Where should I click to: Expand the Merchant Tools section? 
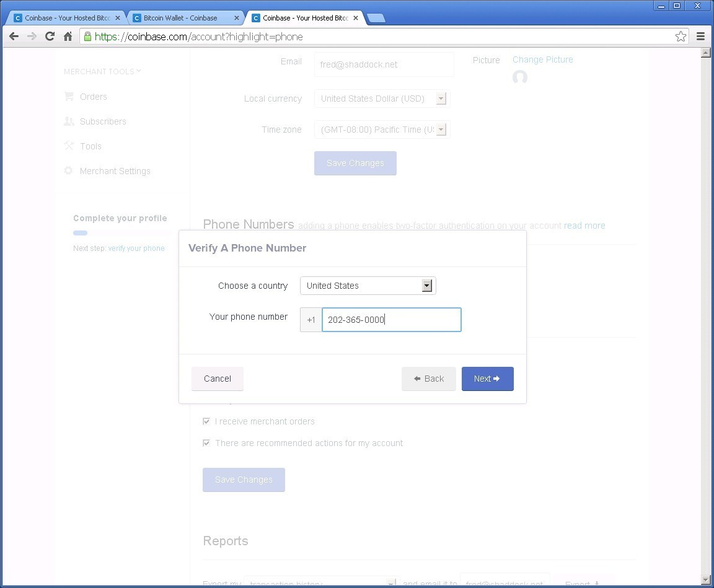(102, 71)
